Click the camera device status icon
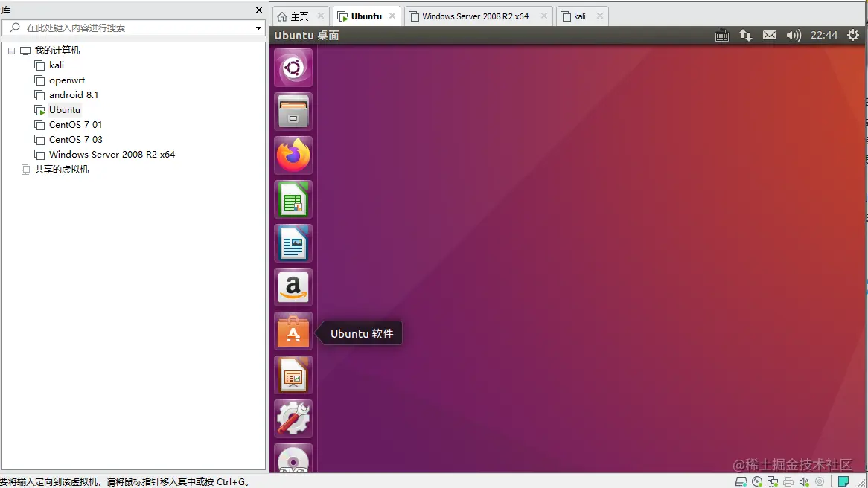868x488 pixels. [x=820, y=481]
